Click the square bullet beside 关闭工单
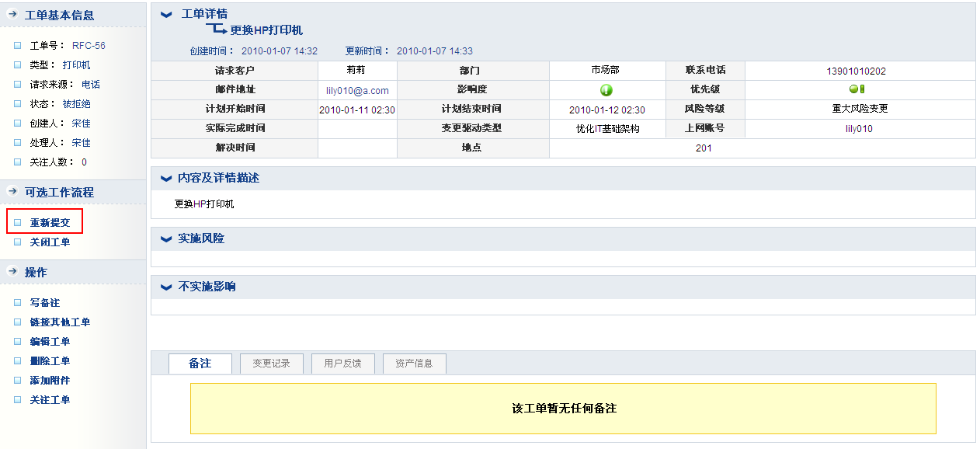Screen dimensions: 980x449 pyautogui.click(x=17, y=242)
